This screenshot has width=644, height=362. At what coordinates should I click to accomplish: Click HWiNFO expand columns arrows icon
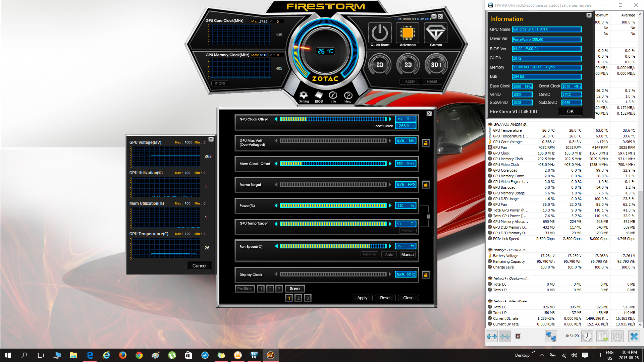(x=492, y=336)
